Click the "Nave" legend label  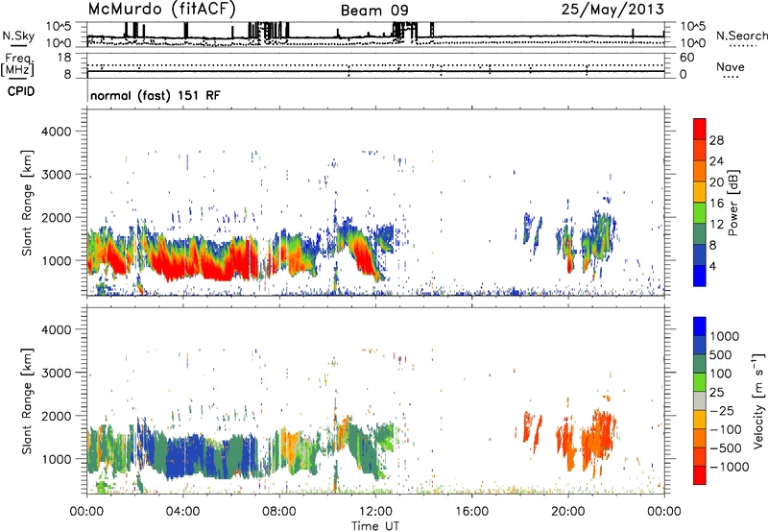click(x=730, y=66)
